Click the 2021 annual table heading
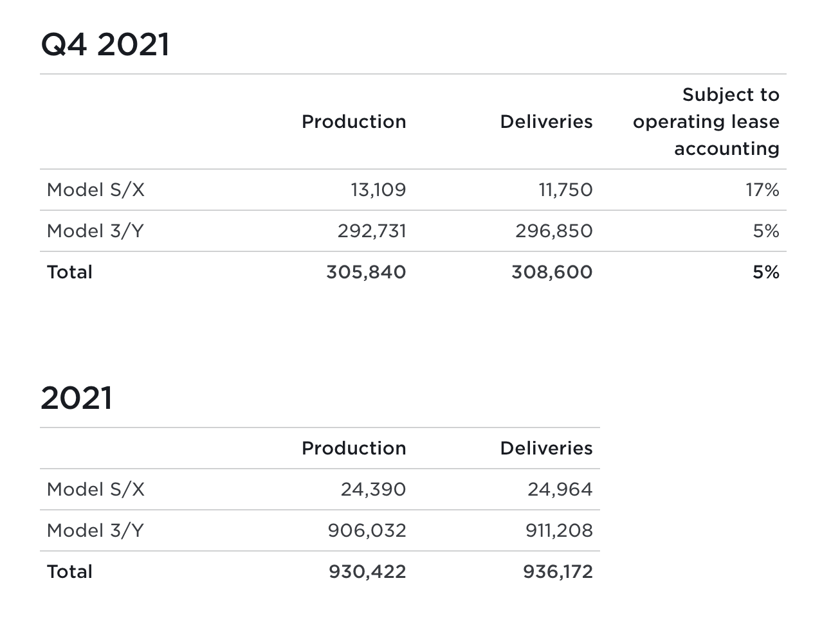 pyautogui.click(x=77, y=398)
